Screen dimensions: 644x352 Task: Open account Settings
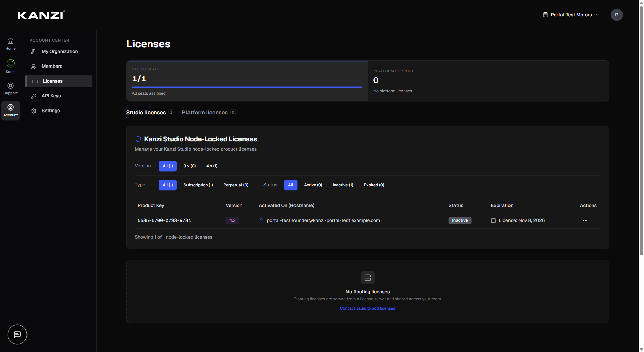pos(59,111)
